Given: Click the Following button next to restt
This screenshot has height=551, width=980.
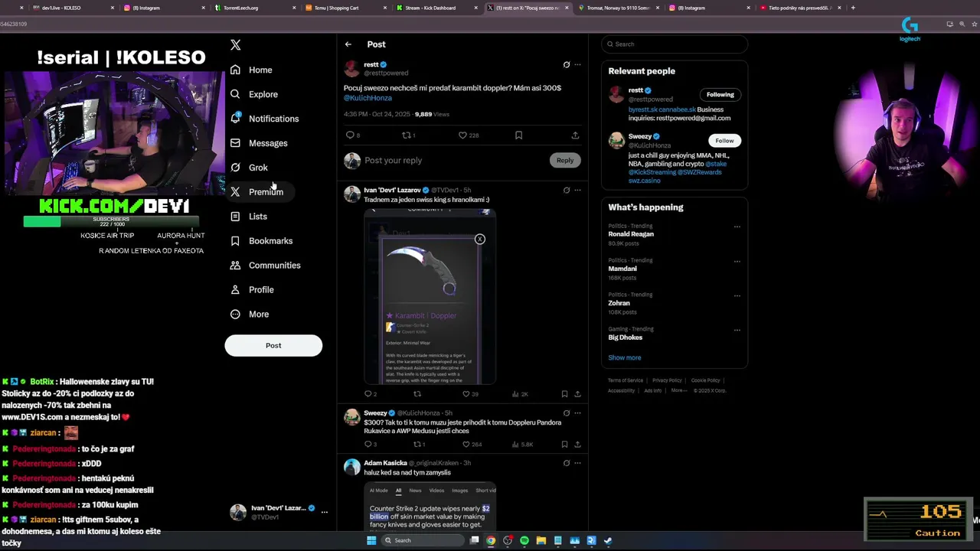Looking at the screenshot, I should [720, 95].
